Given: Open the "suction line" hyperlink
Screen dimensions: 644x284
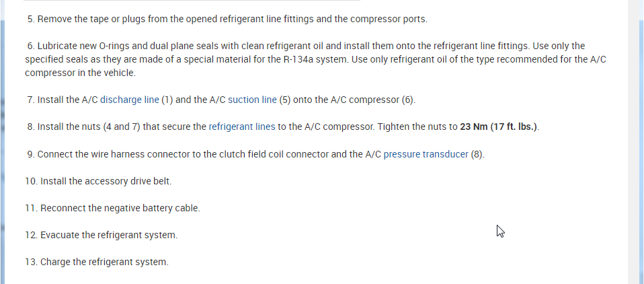Looking at the screenshot, I should click(x=252, y=100).
